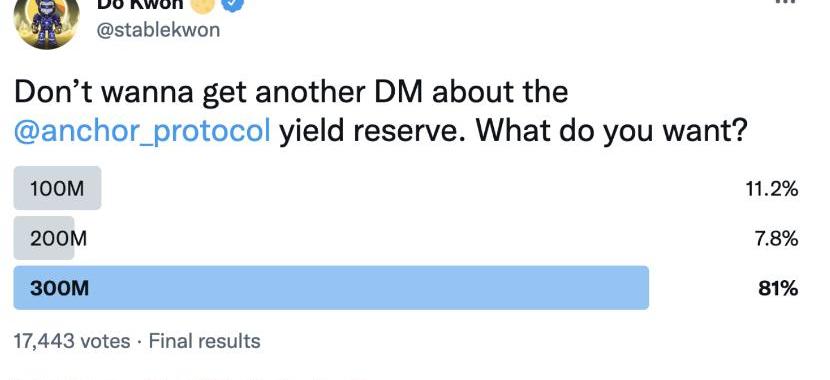Open the @anchor_protocol mention link
Screen dimensions: 830x380
click(142, 131)
